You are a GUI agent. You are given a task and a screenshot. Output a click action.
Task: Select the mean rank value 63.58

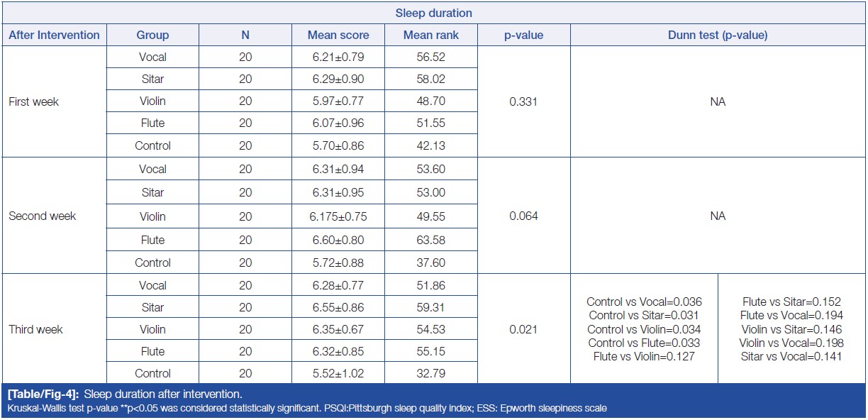[431, 240]
